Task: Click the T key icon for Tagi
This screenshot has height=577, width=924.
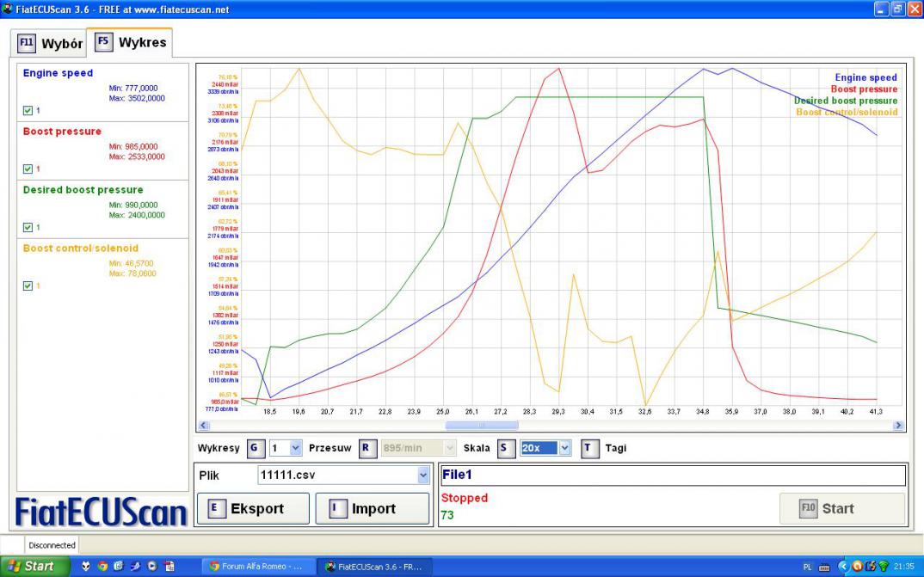Action: (x=588, y=448)
